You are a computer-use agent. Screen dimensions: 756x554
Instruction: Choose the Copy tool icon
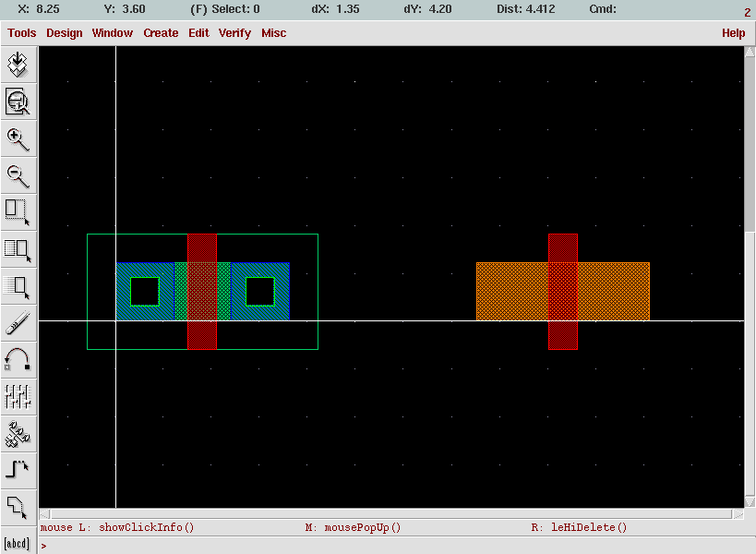pos(18,249)
